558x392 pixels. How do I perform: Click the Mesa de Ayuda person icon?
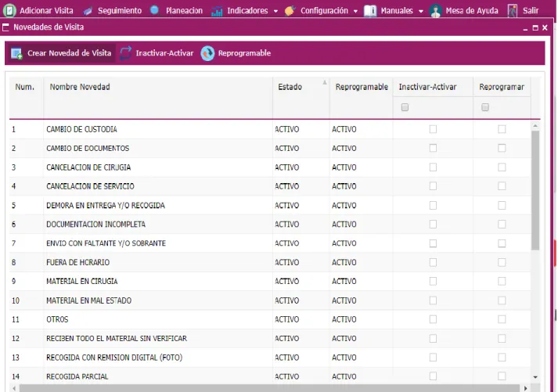[435, 11]
